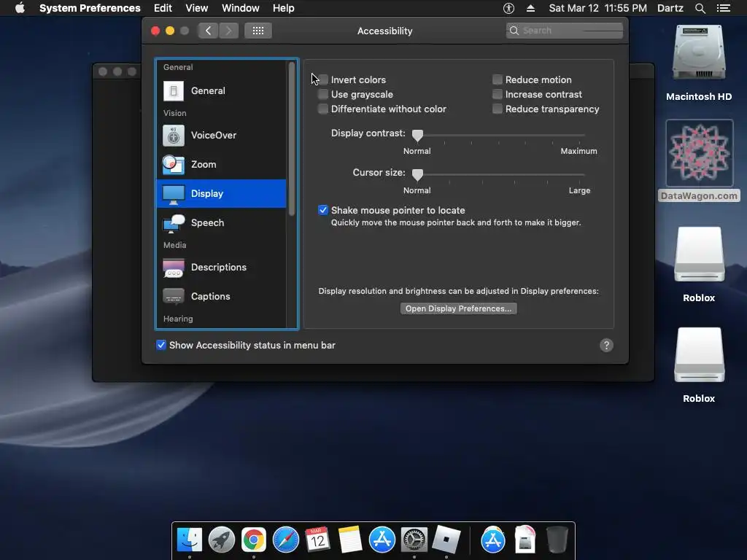The height and width of the screenshot is (560, 747).
Task: Select the General pane icon in sidebar
Action: 174,90
